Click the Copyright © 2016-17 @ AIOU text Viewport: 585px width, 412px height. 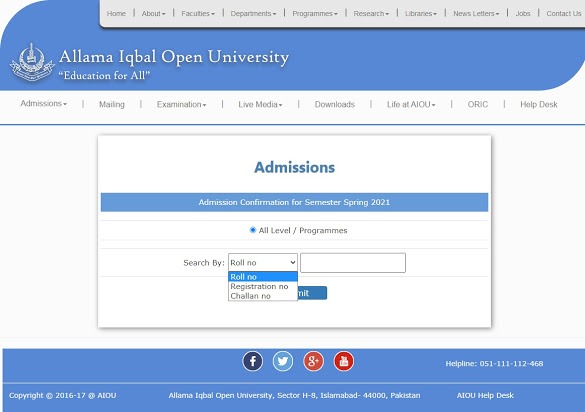pyautogui.click(x=62, y=395)
